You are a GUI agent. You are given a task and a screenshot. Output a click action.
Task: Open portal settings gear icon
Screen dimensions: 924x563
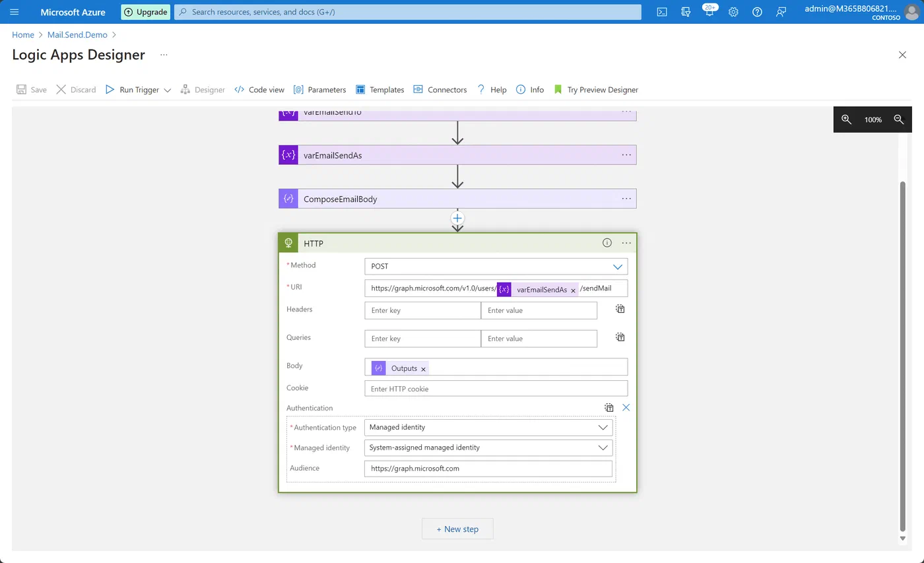point(733,12)
